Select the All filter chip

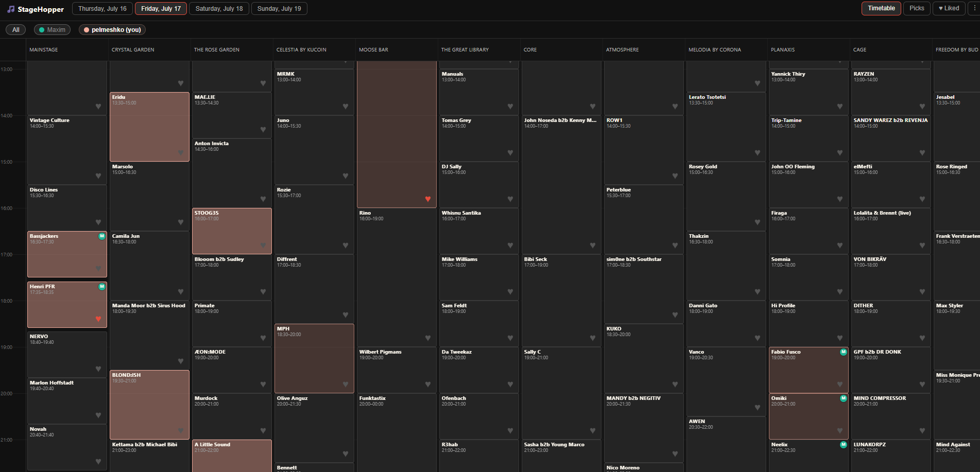click(16, 30)
